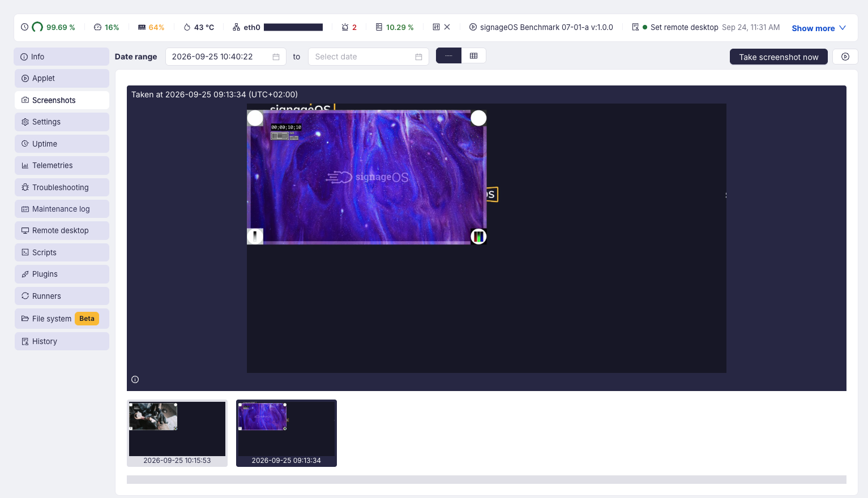Viewport: 868px width, 498px height.
Task: Click the alert icon with count 2
Action: (345, 27)
